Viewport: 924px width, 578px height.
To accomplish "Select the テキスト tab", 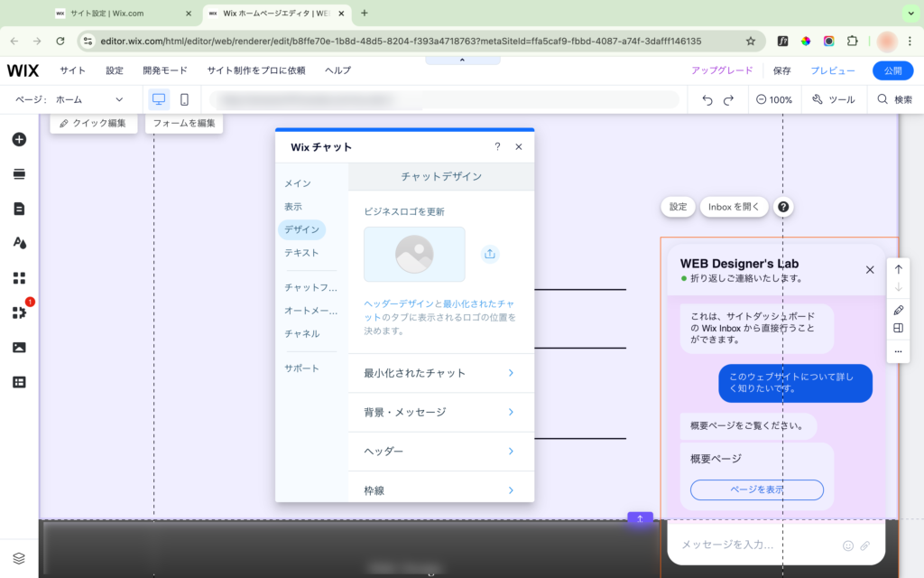I will point(301,253).
